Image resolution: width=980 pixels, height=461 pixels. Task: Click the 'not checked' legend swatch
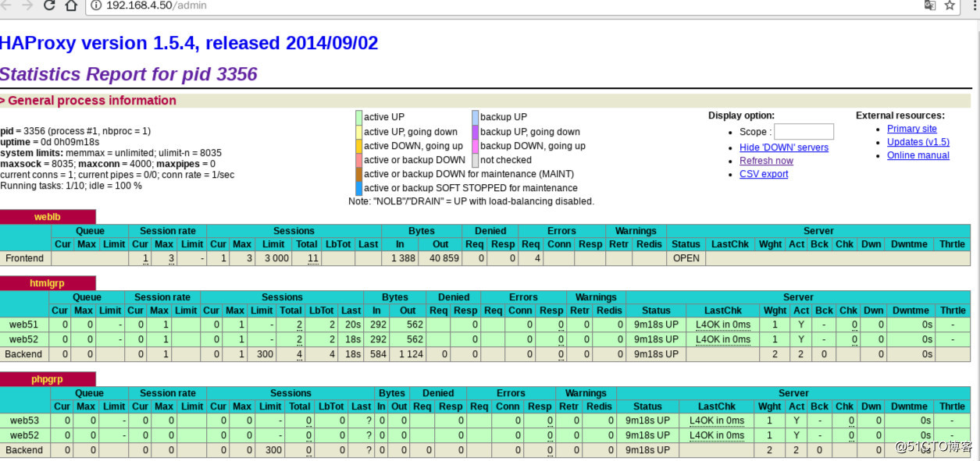point(475,160)
